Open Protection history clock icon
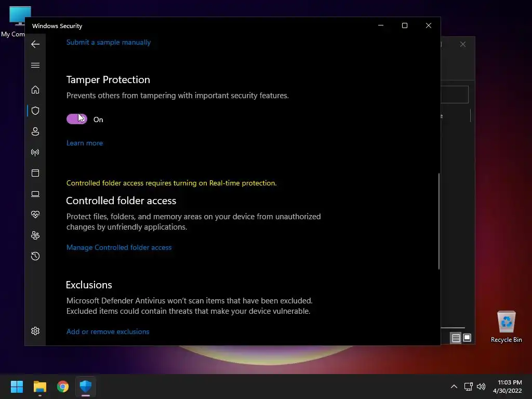The image size is (532, 399). click(x=35, y=256)
